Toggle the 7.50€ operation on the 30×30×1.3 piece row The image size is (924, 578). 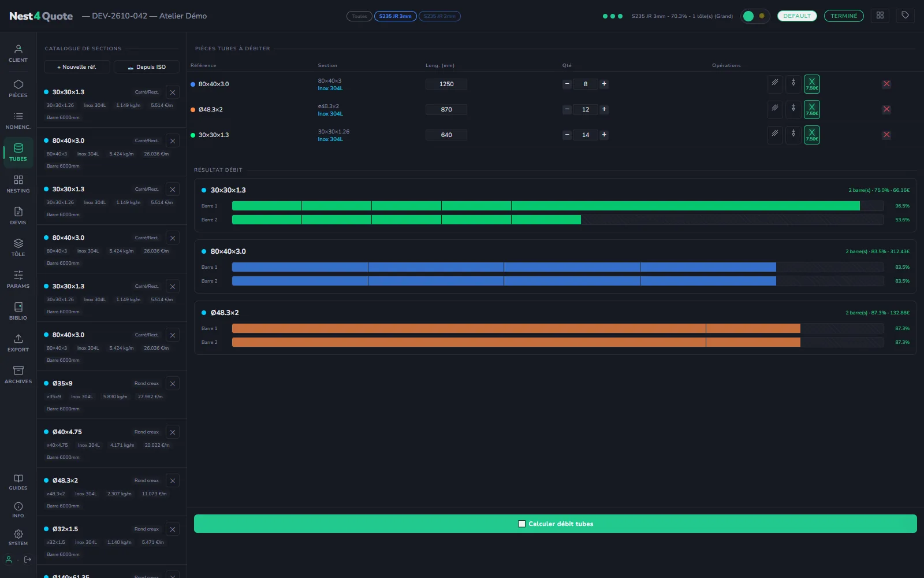click(812, 135)
